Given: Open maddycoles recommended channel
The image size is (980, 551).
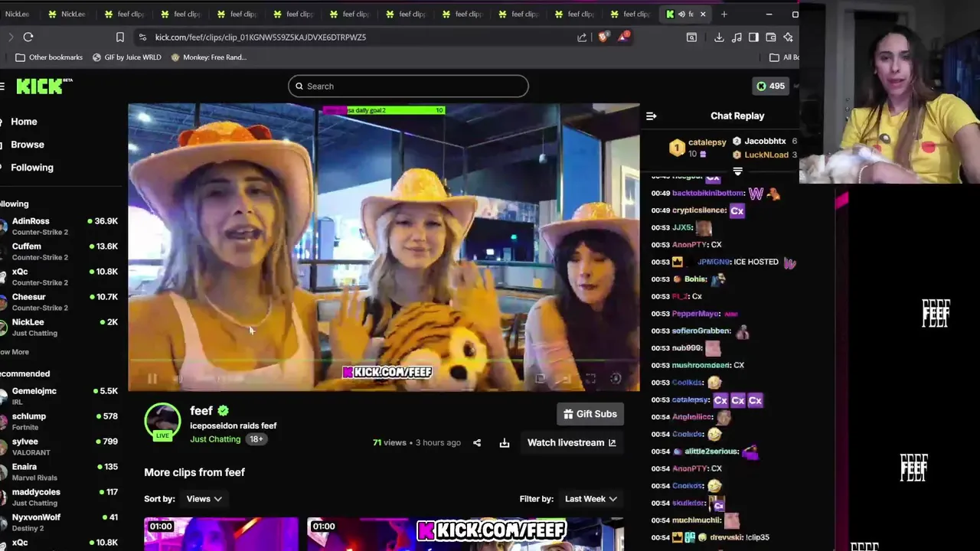Looking at the screenshot, I should click(60, 497).
